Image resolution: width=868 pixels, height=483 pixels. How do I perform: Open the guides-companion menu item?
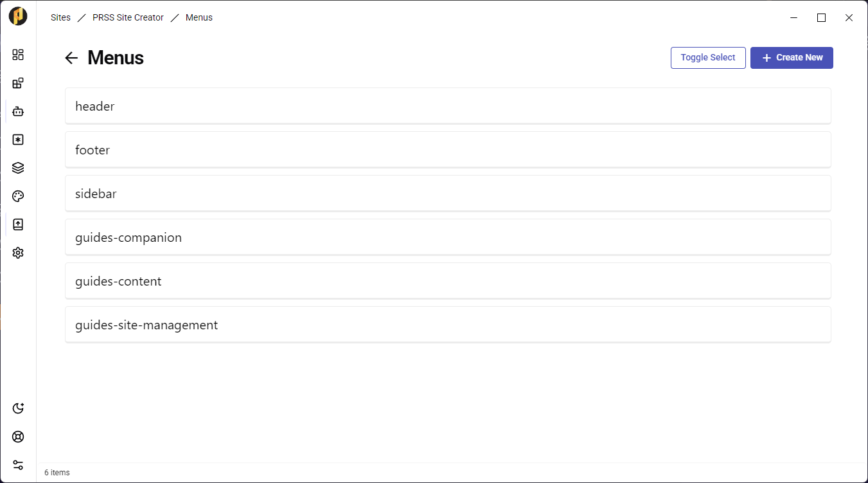(448, 237)
